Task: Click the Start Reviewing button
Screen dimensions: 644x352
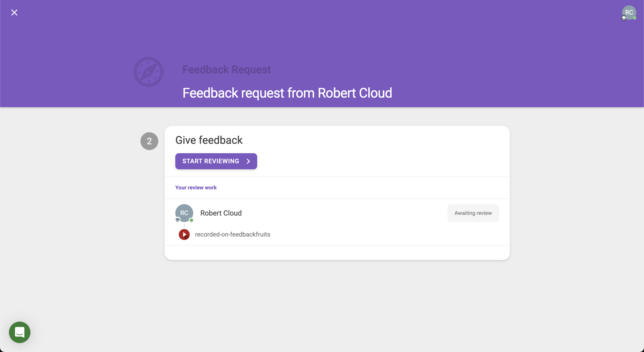Action: pos(216,161)
